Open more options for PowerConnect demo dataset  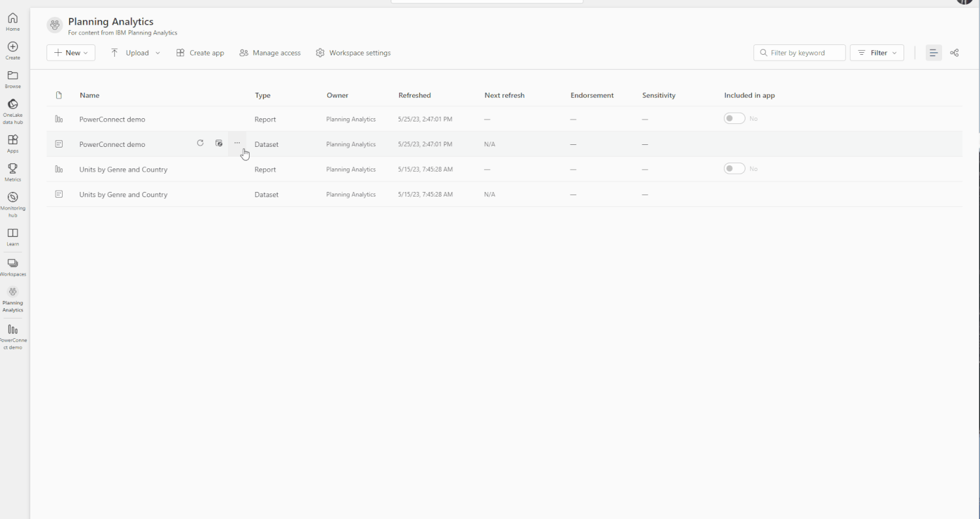click(237, 143)
